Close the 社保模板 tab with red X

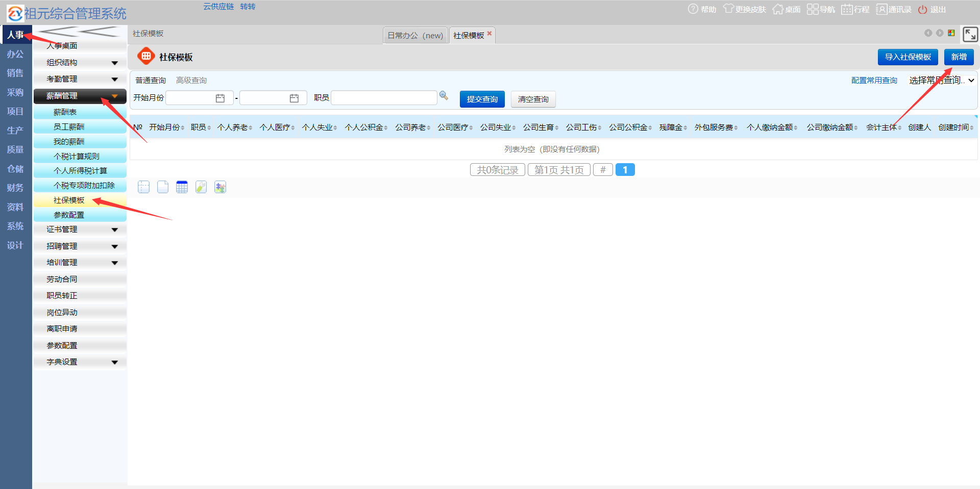point(489,34)
